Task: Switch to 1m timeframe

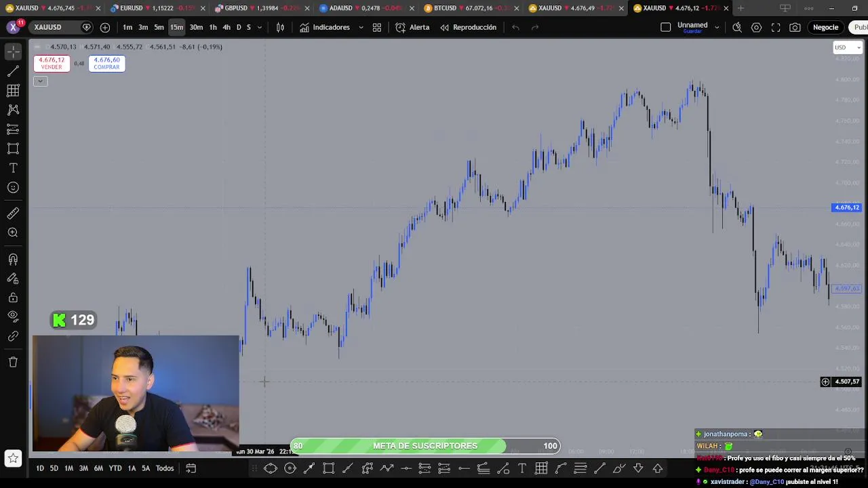Action: tap(127, 27)
